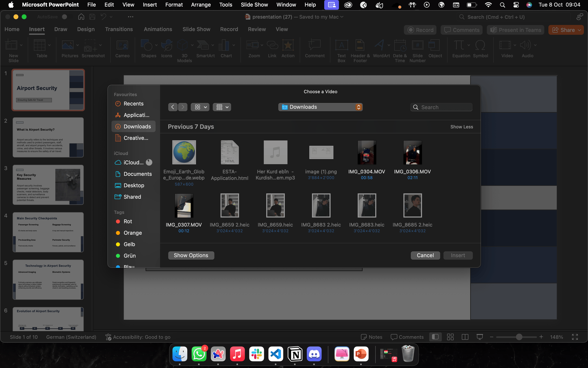Click Show Less for Previous 7 Days
Image resolution: width=588 pixels, height=368 pixels.
point(461,127)
